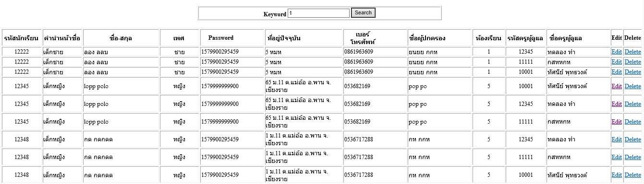Delete student 12222 row with teacher 10001
This screenshot has width=644, height=184.
pyautogui.click(x=632, y=72)
